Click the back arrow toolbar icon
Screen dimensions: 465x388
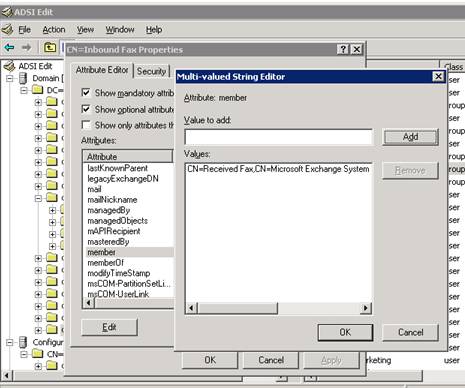9,48
